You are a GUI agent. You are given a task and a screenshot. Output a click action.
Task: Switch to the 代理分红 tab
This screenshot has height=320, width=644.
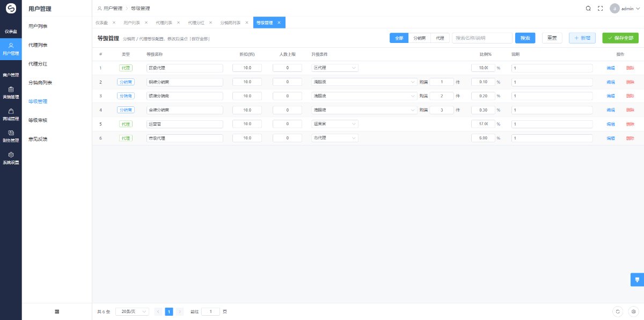(x=196, y=23)
